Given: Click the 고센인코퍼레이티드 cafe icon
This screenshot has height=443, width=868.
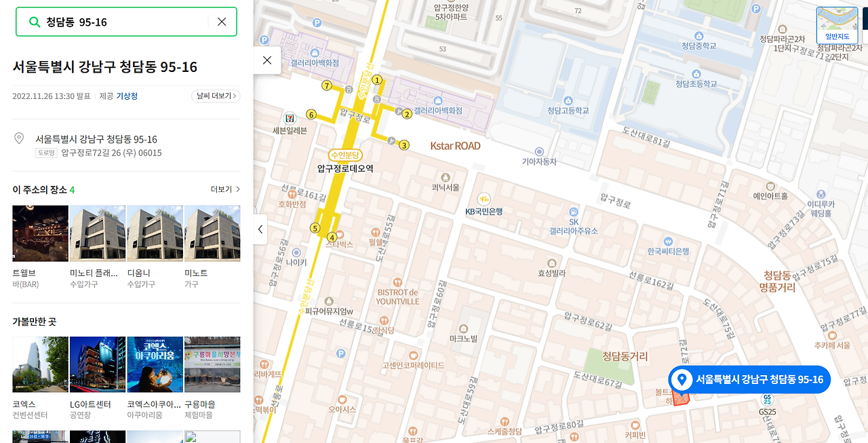Looking at the screenshot, I should [413, 355].
